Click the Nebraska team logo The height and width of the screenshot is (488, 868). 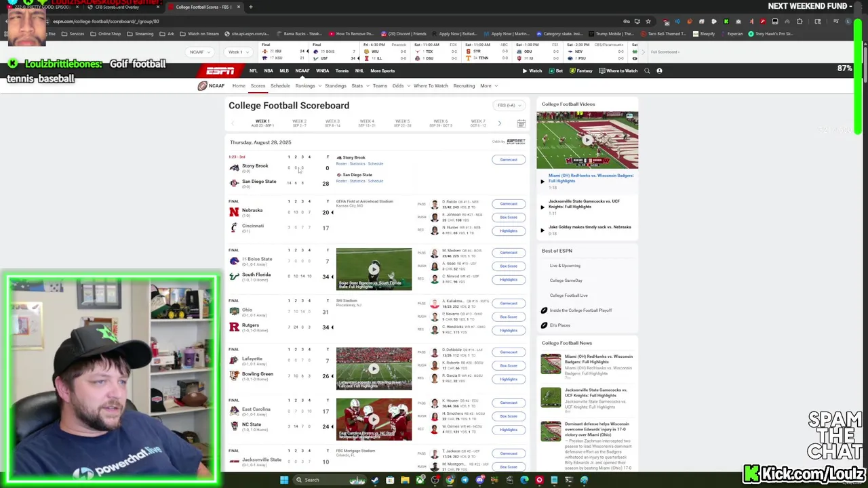click(x=234, y=211)
